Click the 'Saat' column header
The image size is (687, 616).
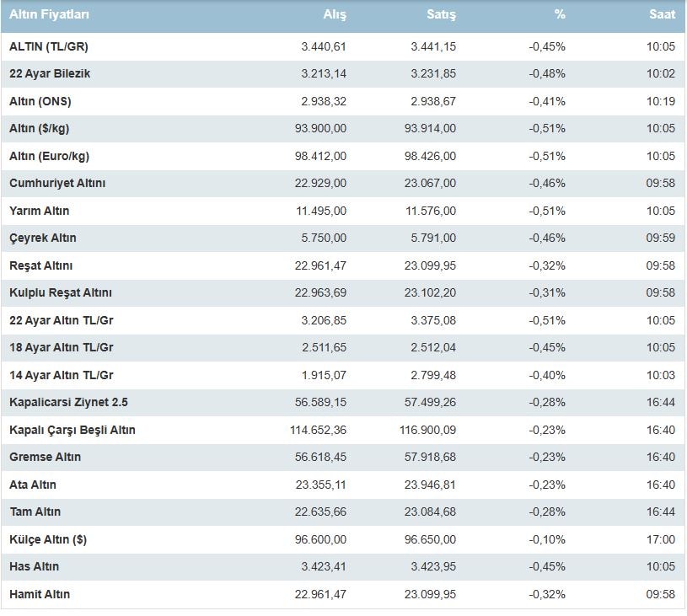click(662, 14)
